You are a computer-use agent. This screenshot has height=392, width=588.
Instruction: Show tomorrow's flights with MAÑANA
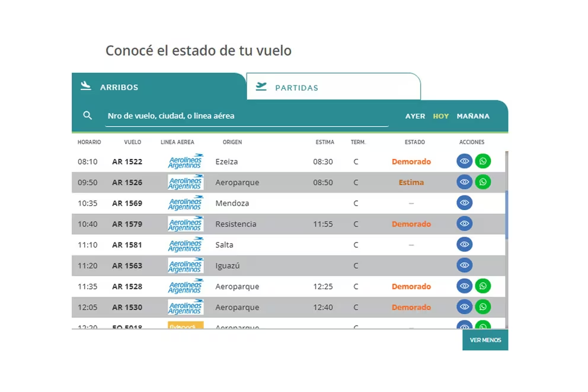(x=473, y=116)
